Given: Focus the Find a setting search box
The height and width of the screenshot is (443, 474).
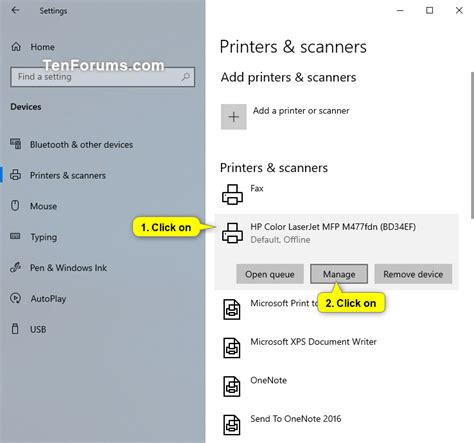Looking at the screenshot, I should click(x=103, y=77).
